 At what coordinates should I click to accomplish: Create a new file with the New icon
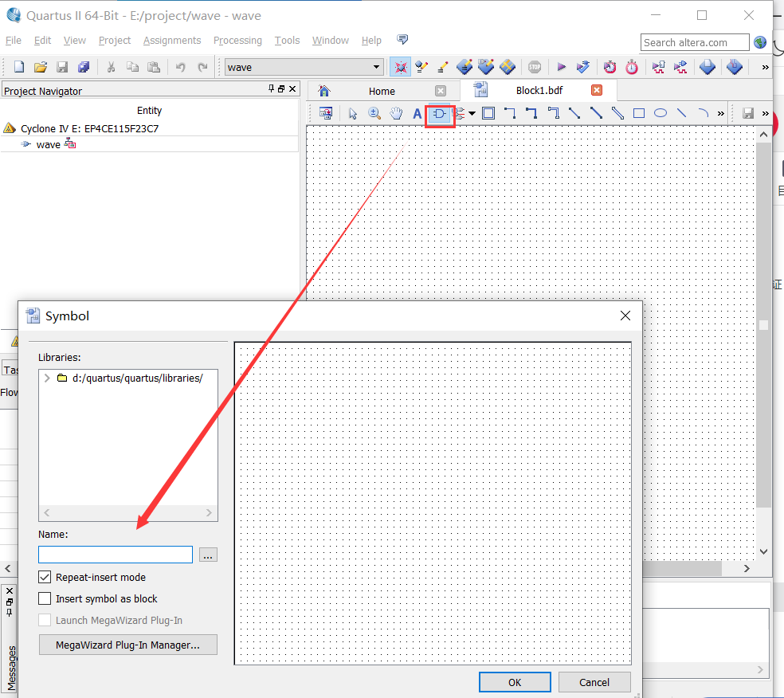[19, 67]
